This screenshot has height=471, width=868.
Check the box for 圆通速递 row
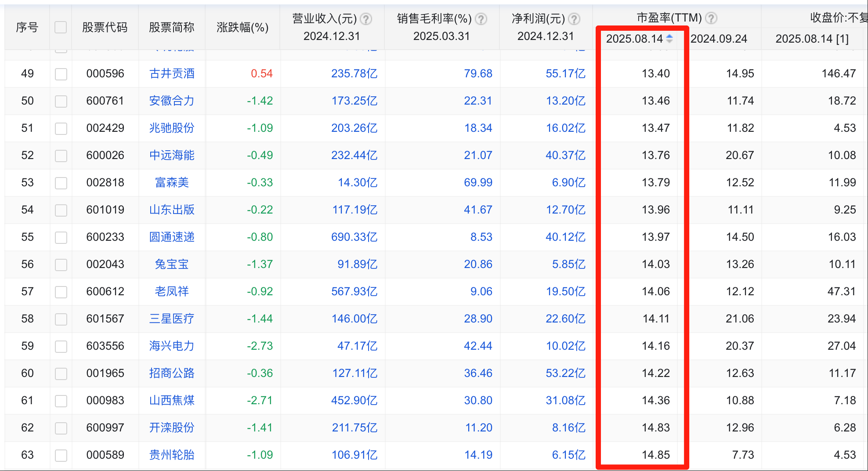click(61, 237)
